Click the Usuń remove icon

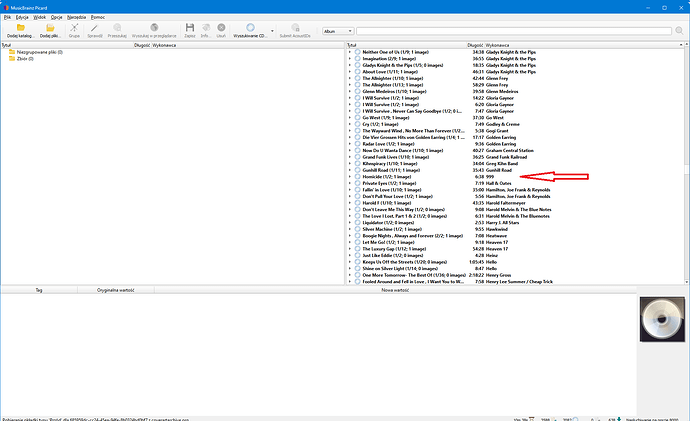(x=221, y=28)
